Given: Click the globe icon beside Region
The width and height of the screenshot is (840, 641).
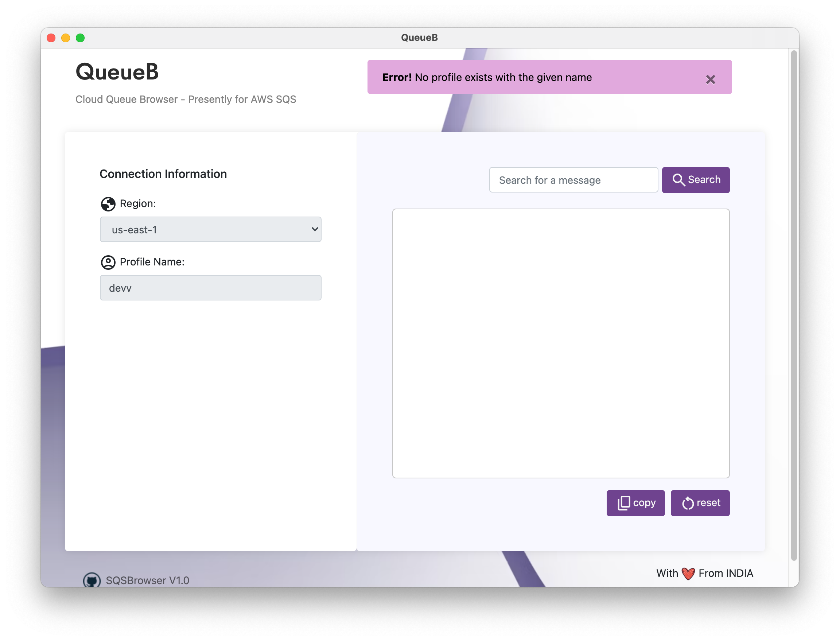Looking at the screenshot, I should [x=108, y=204].
